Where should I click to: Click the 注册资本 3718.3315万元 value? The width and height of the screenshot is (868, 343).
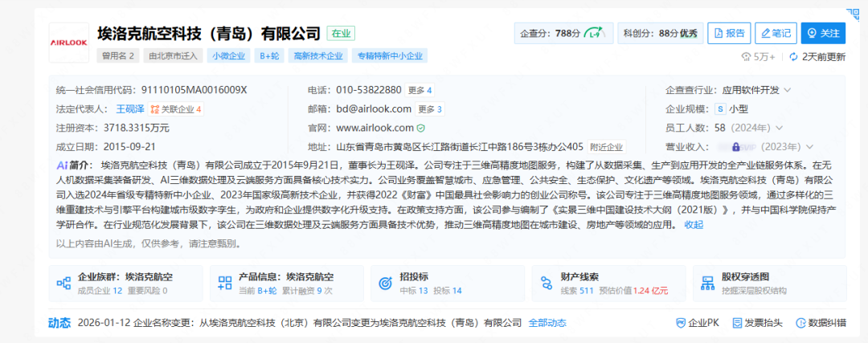pos(136,128)
